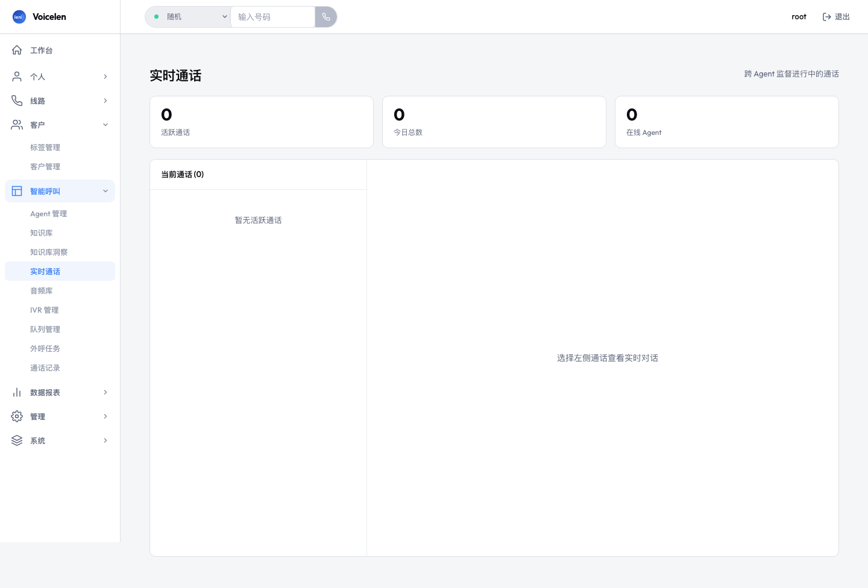
Task: Expand the 数据报表 menu chevron
Action: pyautogui.click(x=105, y=392)
